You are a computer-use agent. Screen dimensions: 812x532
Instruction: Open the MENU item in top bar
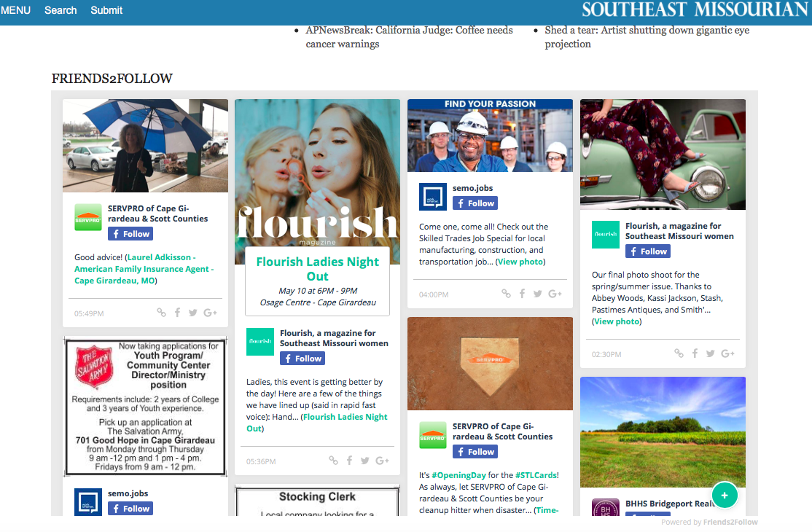(15, 10)
